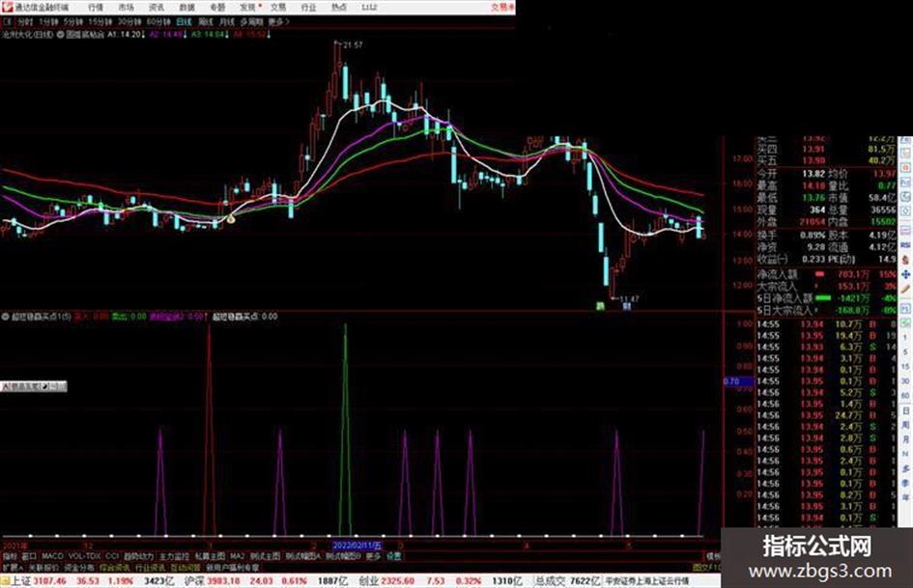This screenshot has height=588, width=913.
Task: Open the 行业资讯 tab
Action: pos(150,567)
